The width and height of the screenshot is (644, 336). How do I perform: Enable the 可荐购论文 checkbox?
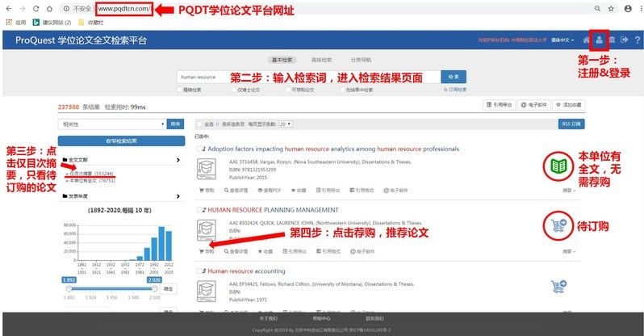288,89
